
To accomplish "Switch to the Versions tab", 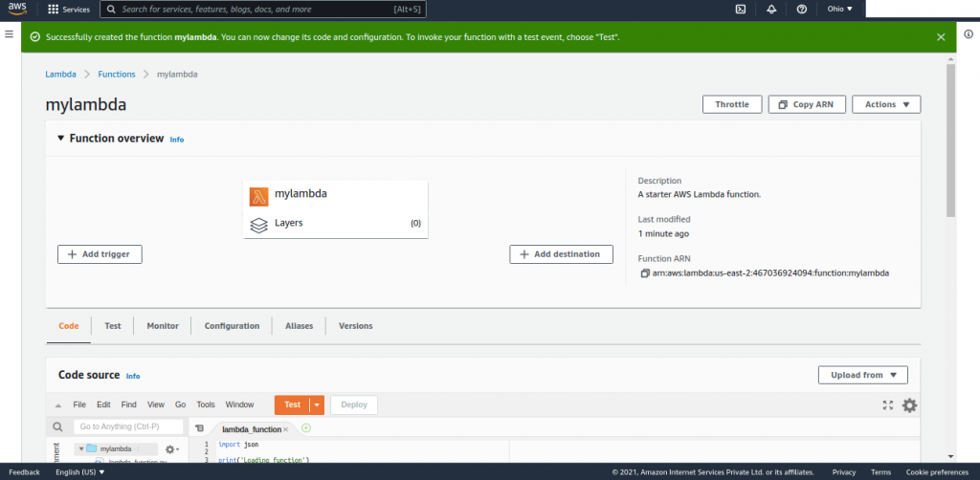I will [x=356, y=326].
